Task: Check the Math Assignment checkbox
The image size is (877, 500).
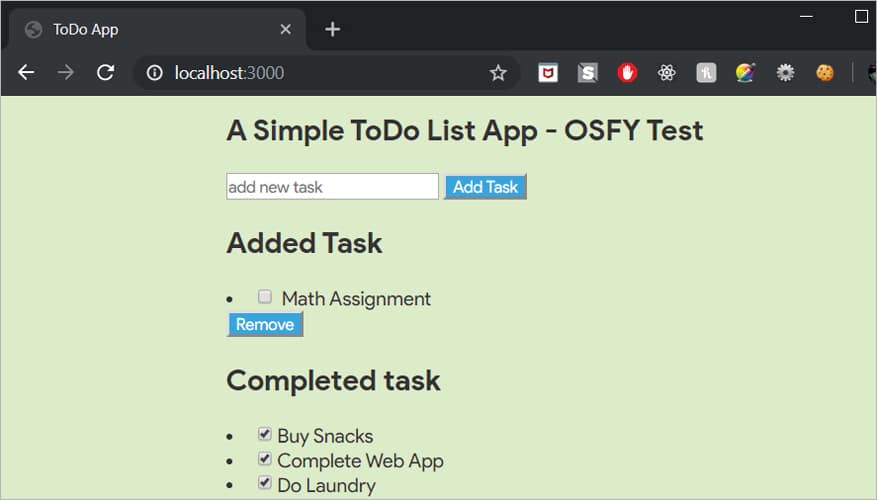Action: click(x=265, y=296)
